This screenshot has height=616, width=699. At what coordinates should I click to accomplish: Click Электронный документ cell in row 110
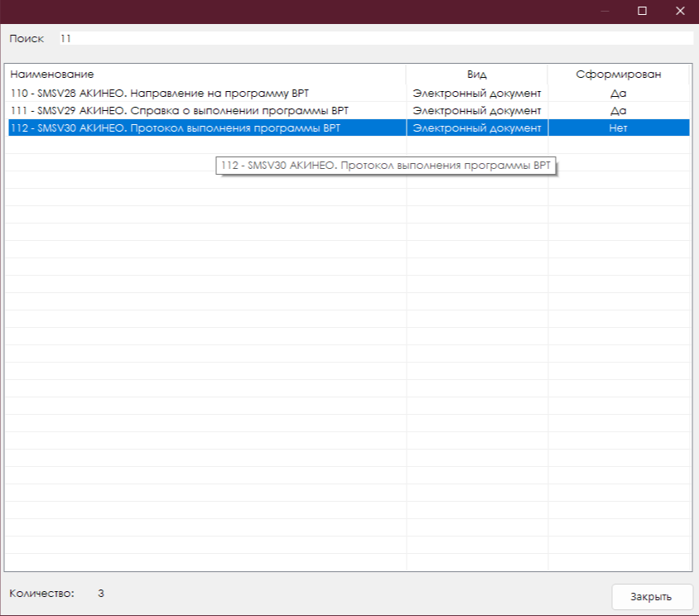(477, 94)
